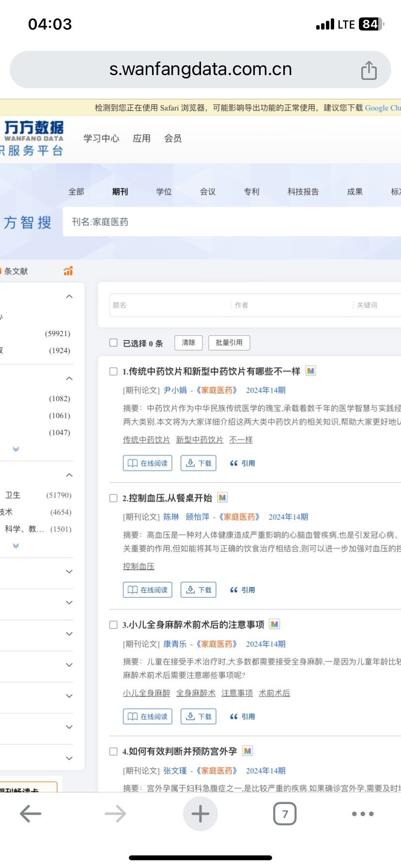
Task: Tap the browser back arrow
Action: (x=31, y=814)
